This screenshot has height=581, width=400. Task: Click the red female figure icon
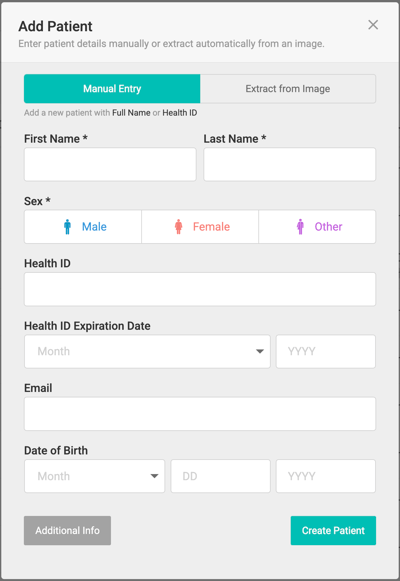point(179,226)
